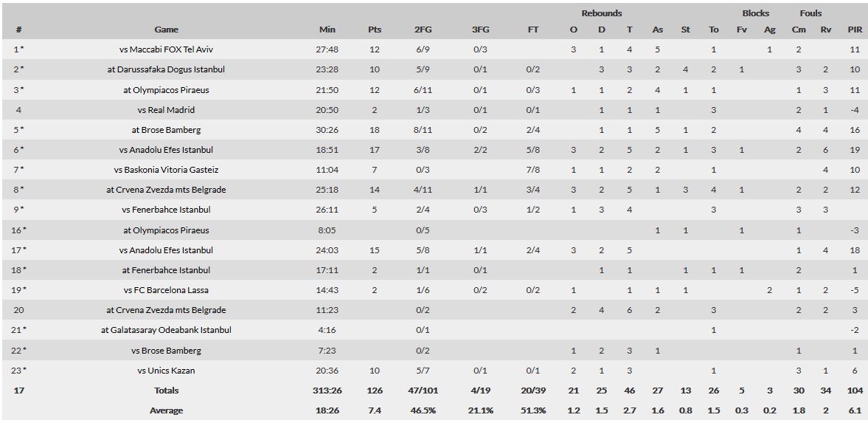This screenshot has height=423, width=868.
Task: Click the 2FG column header
Action: coord(423,30)
